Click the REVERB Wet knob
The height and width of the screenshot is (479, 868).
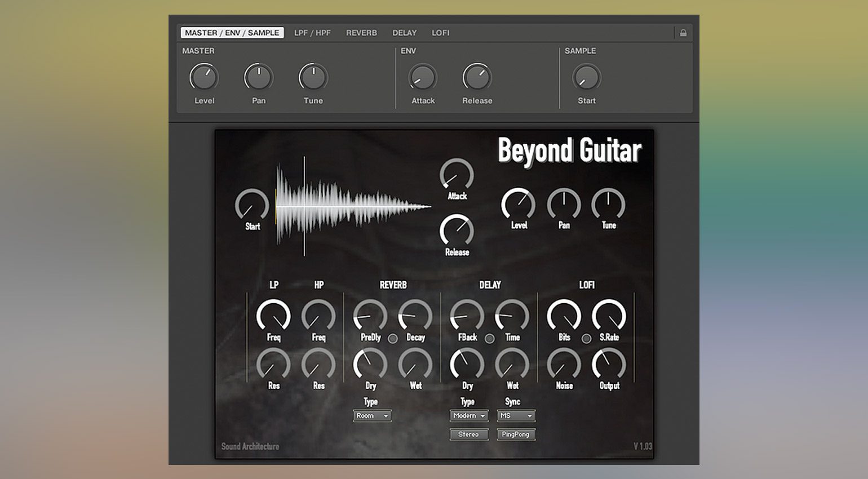tap(415, 364)
